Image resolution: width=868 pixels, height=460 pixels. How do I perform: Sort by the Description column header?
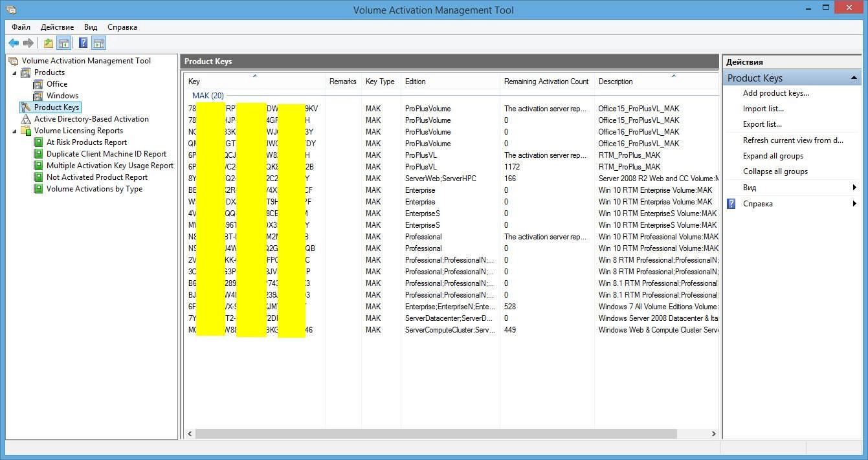tap(656, 82)
